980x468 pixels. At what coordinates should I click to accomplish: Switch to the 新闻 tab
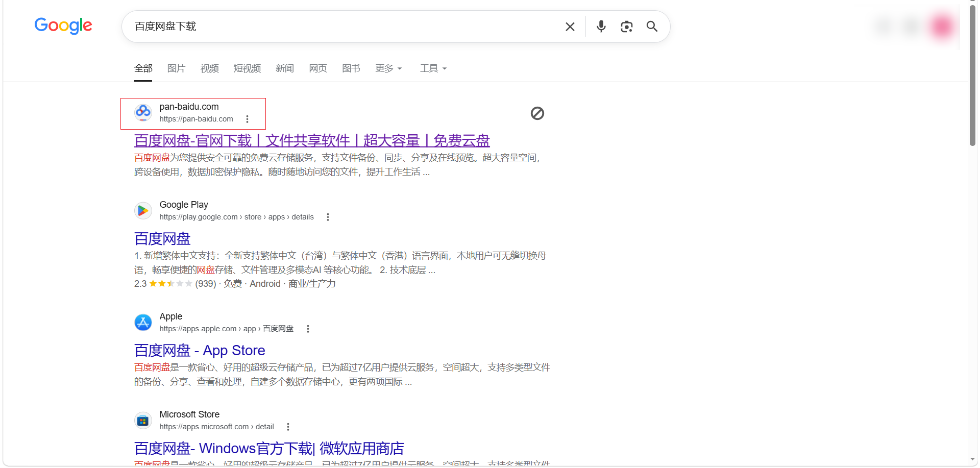click(x=285, y=68)
